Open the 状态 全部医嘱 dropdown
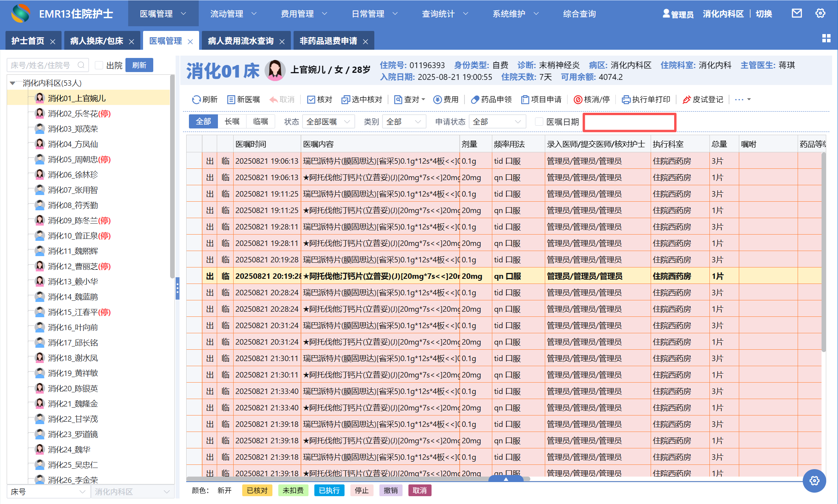 coord(328,122)
